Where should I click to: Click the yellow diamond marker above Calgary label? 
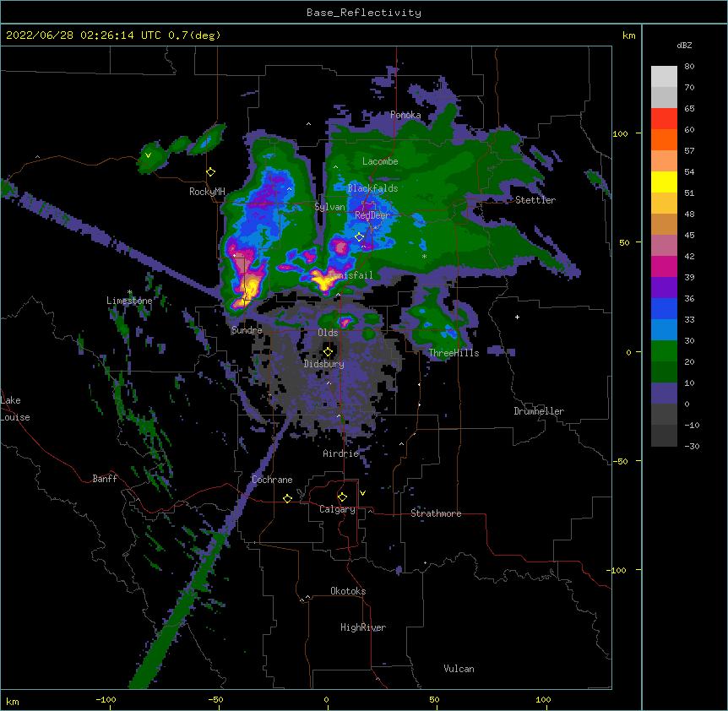pyautogui.click(x=342, y=497)
